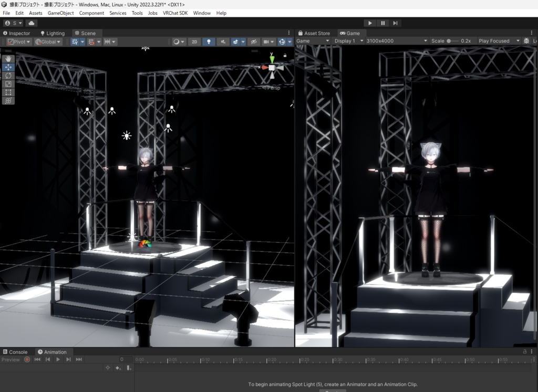This screenshot has height=392, width=538.
Task: Click the Play button in toolbar
Action: [x=370, y=23]
